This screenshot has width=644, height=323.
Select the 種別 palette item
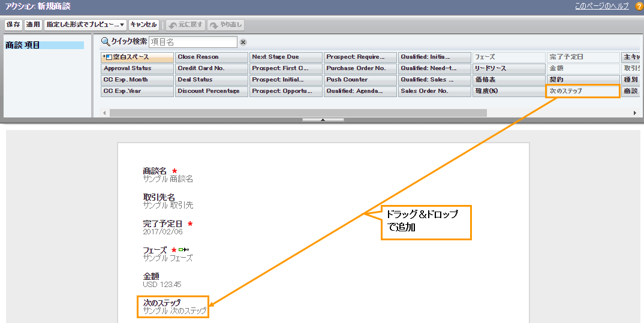pyautogui.click(x=631, y=80)
